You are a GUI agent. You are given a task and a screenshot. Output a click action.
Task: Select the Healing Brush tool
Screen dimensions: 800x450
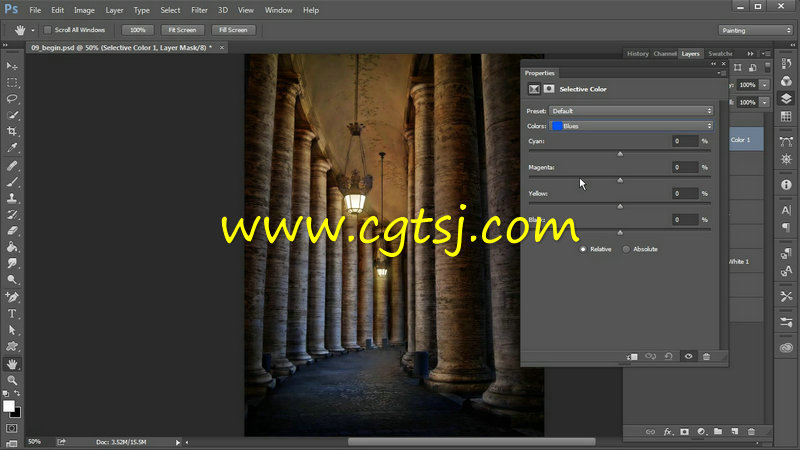[x=12, y=165]
